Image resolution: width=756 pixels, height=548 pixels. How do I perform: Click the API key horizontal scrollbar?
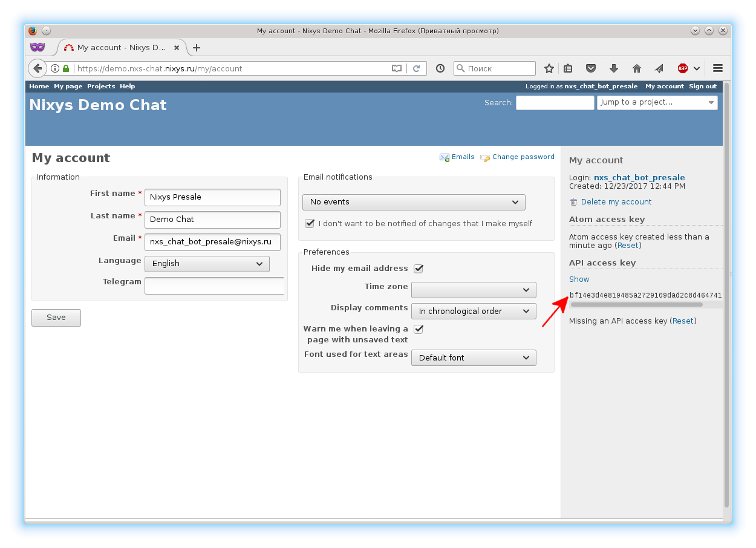click(x=637, y=305)
